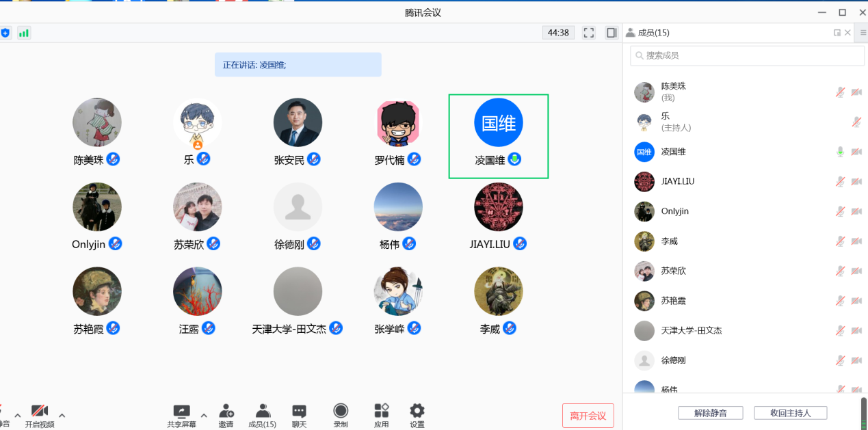Enter fullscreen with the expand icon
The width and height of the screenshot is (868, 430).
coord(588,32)
